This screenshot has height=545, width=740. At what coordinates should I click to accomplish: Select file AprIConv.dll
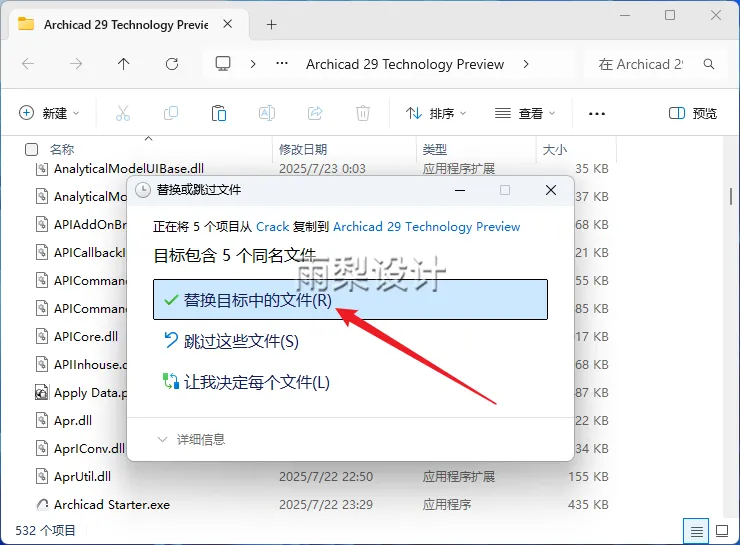[89, 448]
